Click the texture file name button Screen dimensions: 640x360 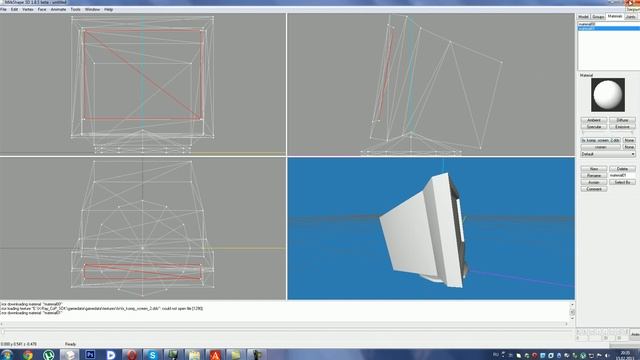point(601,140)
